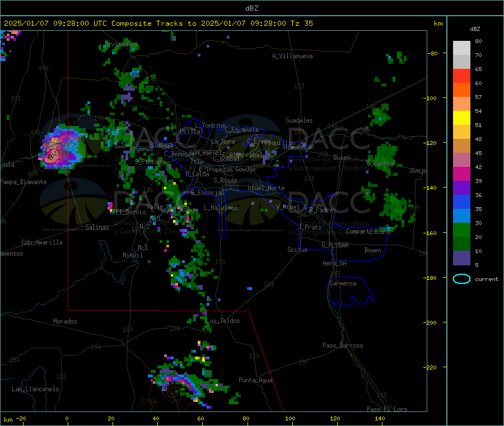Viewport: 504px width, 426px height.
Task: Click the start timestamp 2025/01/07 09:28:00 UTC
Action: click(x=55, y=24)
